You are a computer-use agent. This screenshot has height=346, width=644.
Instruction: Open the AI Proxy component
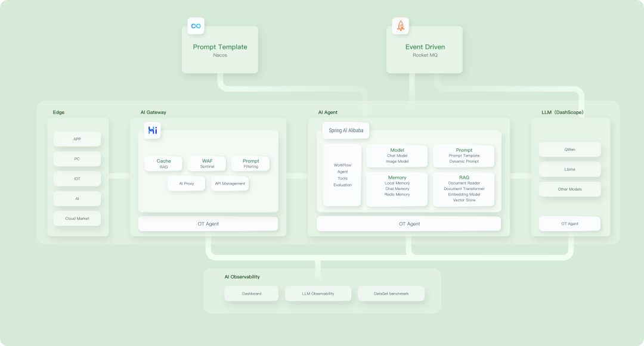pos(186,183)
